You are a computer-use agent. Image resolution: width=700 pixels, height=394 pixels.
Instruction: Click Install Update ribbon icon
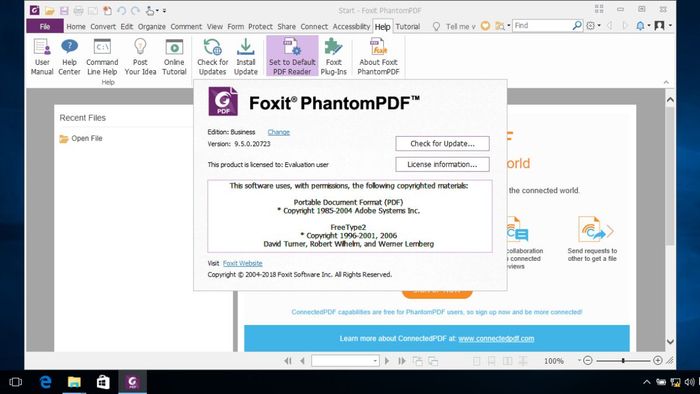coord(246,57)
